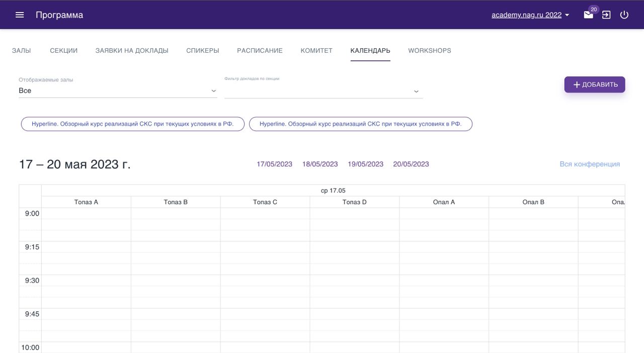The width and height of the screenshot is (644, 353).
Task: Jump to date 18/05/2023
Action: pyautogui.click(x=319, y=164)
